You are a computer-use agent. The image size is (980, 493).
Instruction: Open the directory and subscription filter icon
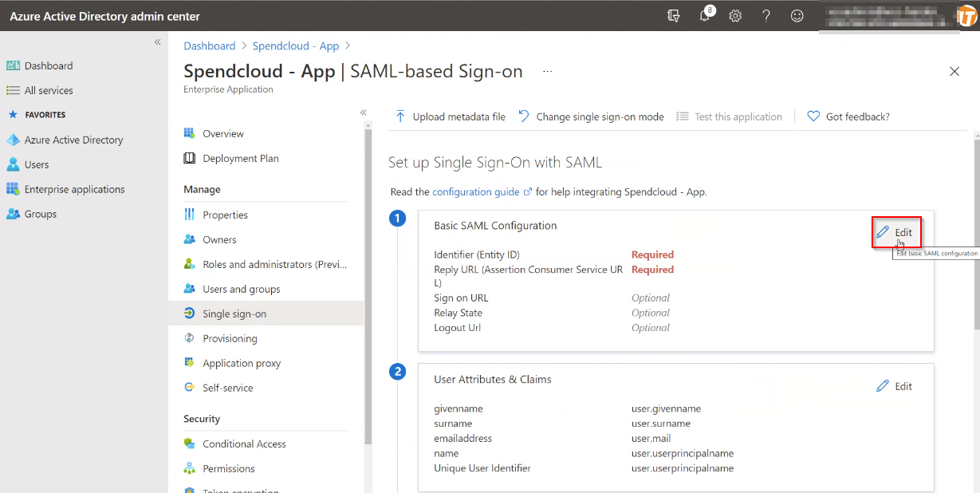click(x=674, y=16)
